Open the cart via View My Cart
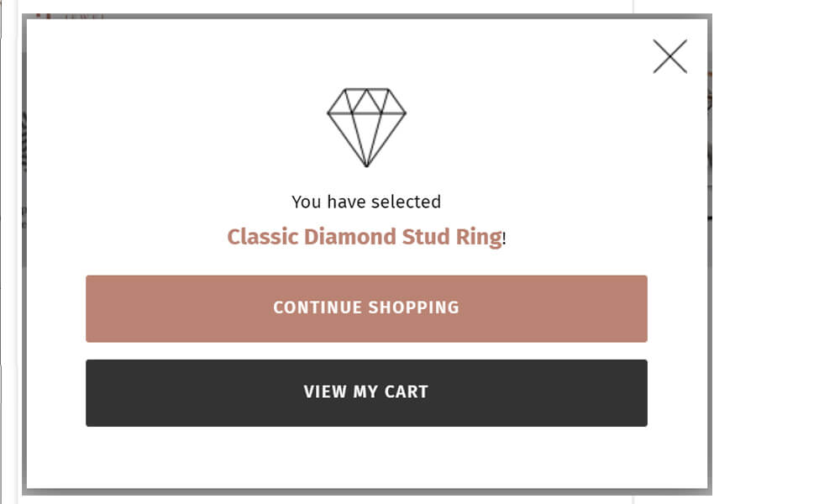The height and width of the screenshot is (504, 840). tap(366, 392)
